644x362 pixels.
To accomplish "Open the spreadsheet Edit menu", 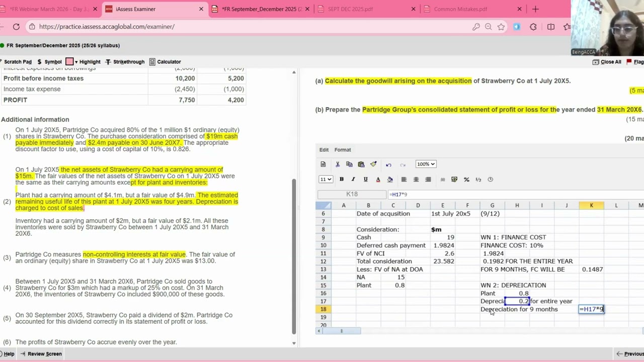I will 324,150.
